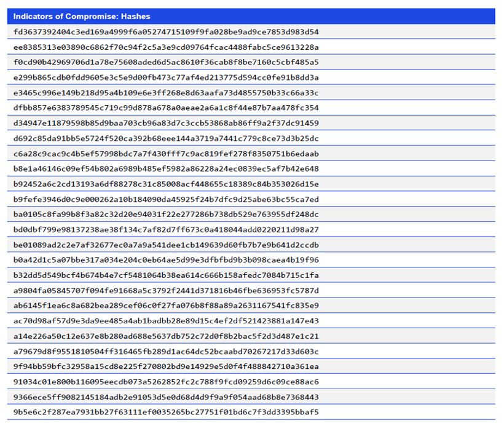Click the hash row starting 9366ece5

coord(166,397)
